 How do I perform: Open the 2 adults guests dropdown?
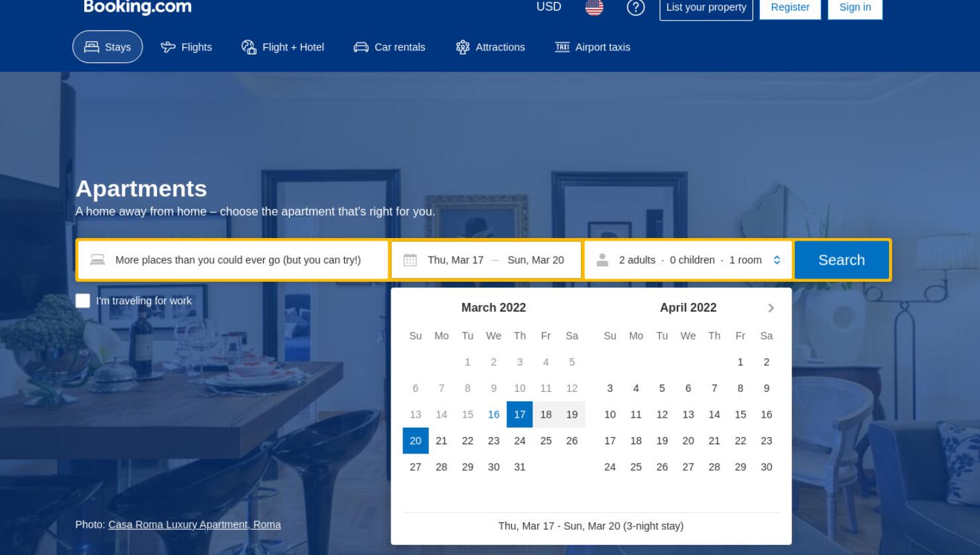click(x=688, y=260)
